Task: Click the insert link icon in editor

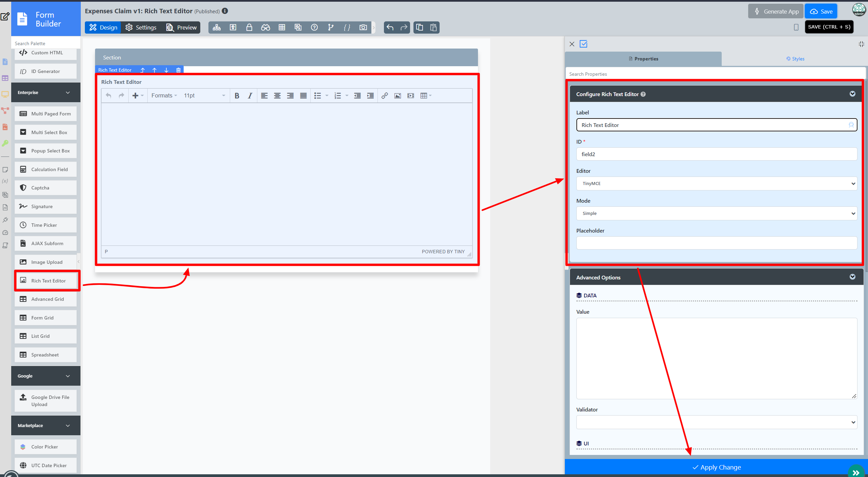Action: (x=384, y=96)
